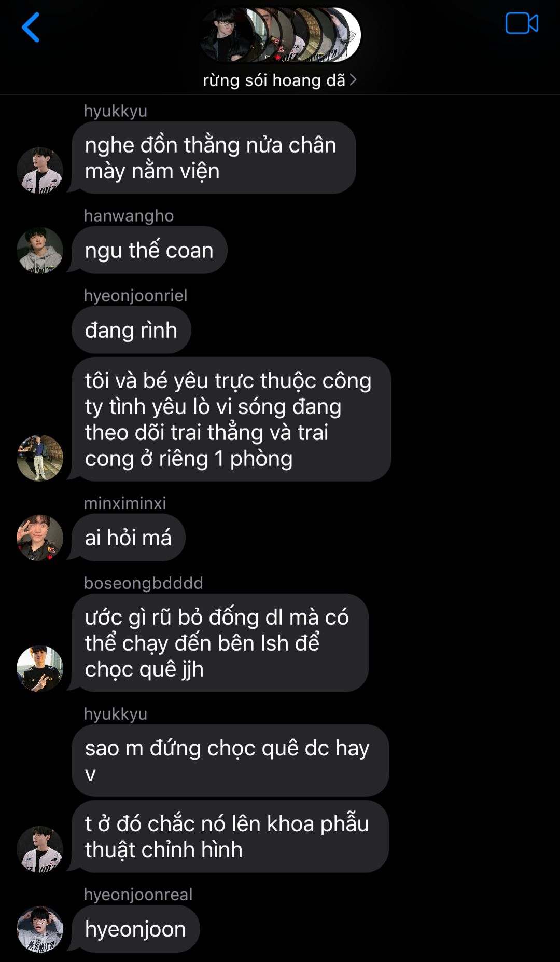Select the 'ngu thế coan' message bubble
Image resolution: width=560 pixels, height=962 pixels.
pyautogui.click(x=149, y=250)
